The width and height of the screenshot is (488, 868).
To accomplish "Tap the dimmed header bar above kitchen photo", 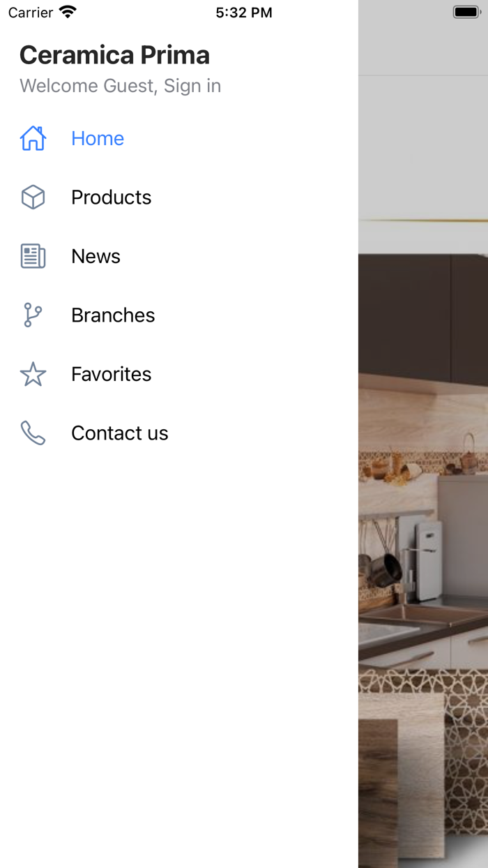I will coord(423,50).
